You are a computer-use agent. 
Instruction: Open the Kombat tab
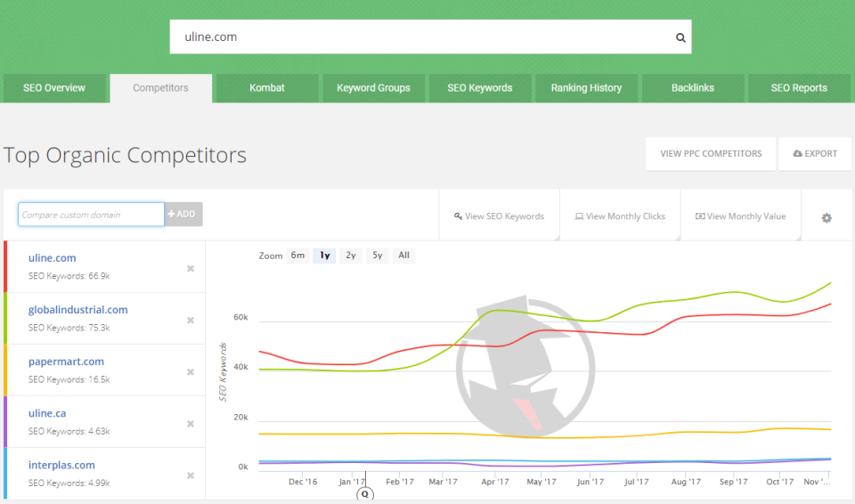[267, 88]
